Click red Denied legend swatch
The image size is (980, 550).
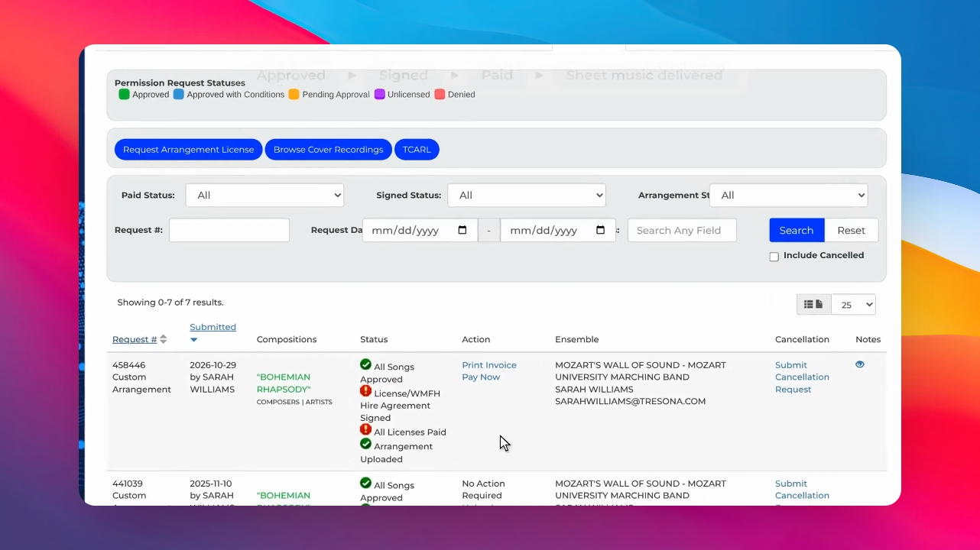tap(440, 95)
